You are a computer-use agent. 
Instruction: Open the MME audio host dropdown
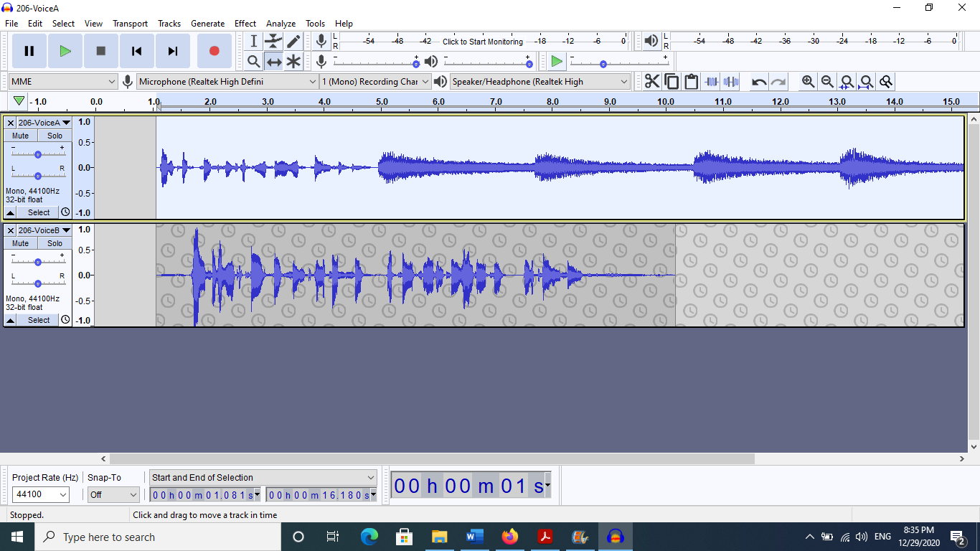click(62, 82)
